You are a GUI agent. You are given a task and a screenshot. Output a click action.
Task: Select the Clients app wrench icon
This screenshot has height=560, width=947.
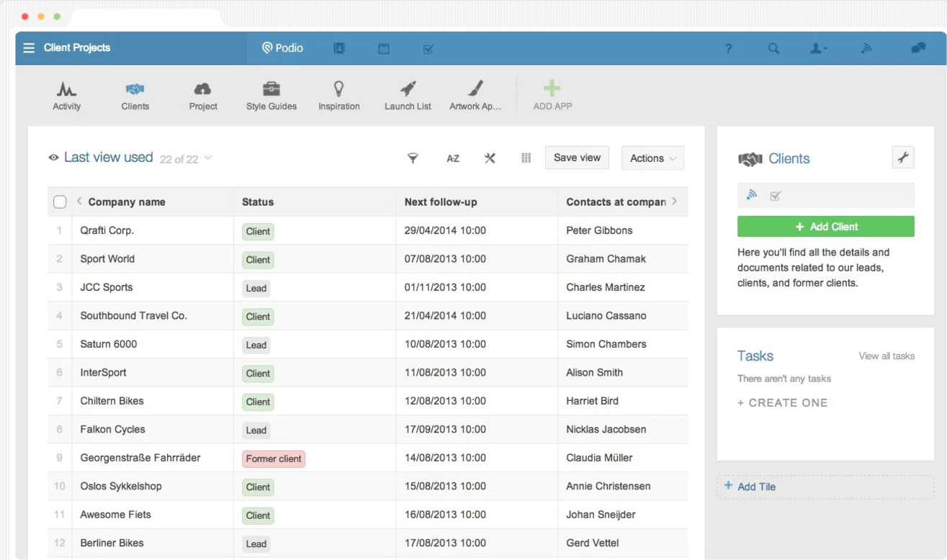903,157
